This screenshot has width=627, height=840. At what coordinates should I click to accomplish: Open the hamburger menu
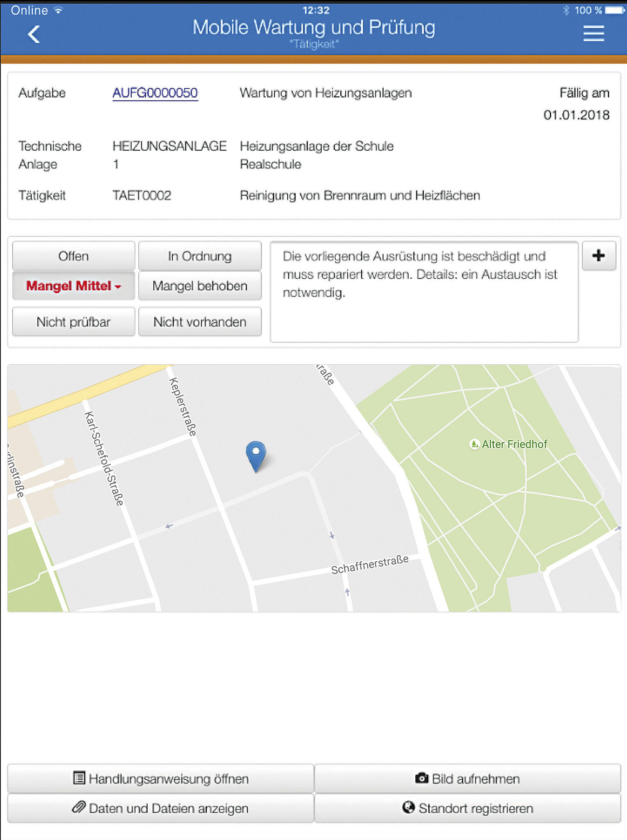(593, 33)
